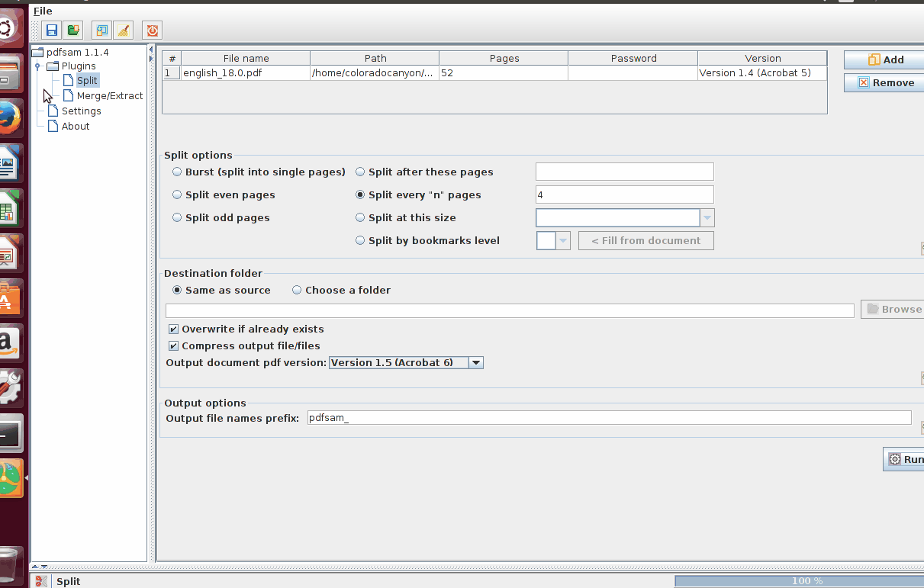
Task: Open LibreOffice Calc dock icon
Action: click(9, 208)
